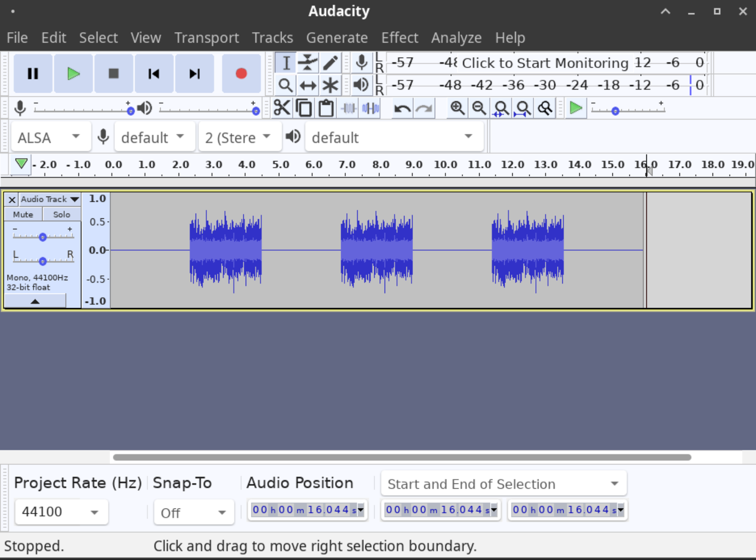Click the playback meter speaker icon
The image size is (756, 560).
(361, 86)
